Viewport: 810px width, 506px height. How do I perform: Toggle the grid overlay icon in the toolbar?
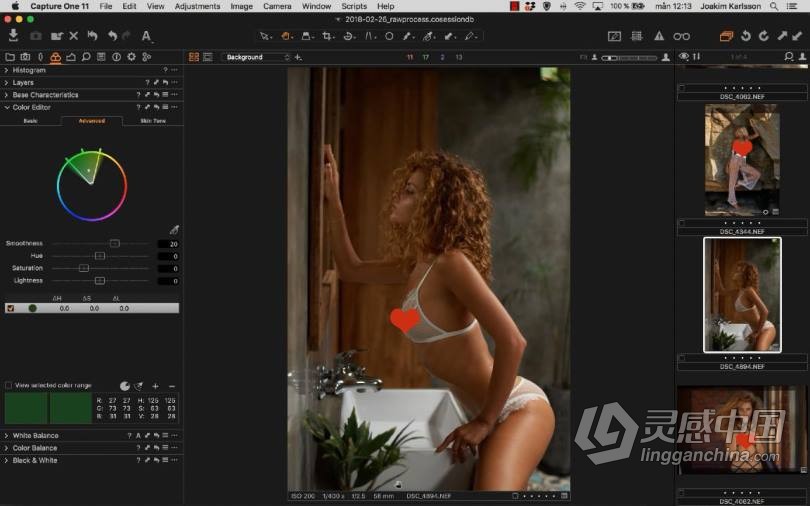pos(636,36)
